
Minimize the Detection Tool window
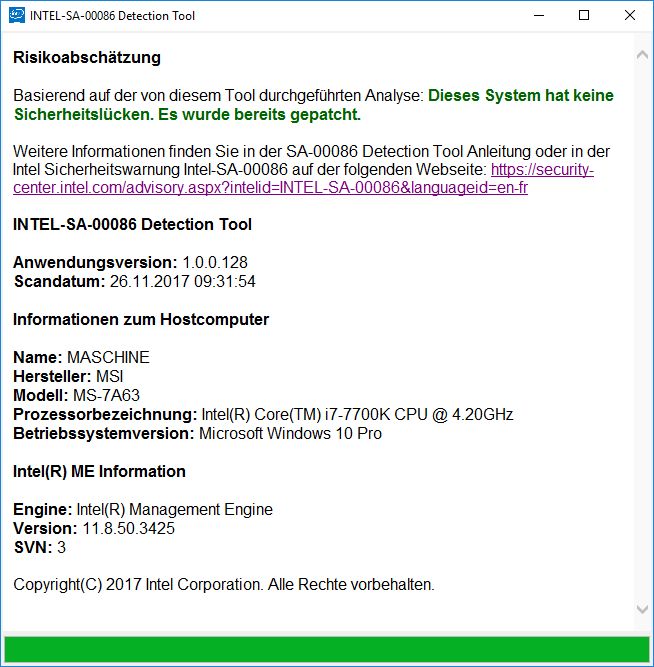(539, 16)
